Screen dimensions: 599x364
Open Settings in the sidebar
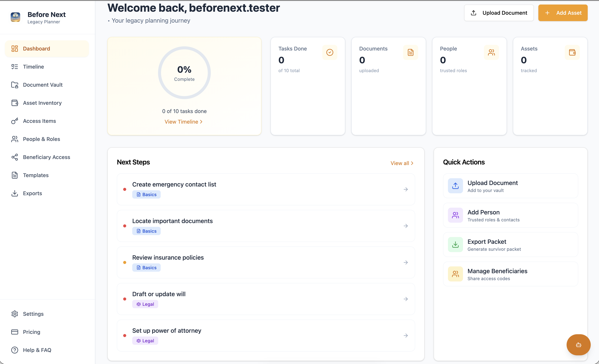pyautogui.click(x=47, y=314)
